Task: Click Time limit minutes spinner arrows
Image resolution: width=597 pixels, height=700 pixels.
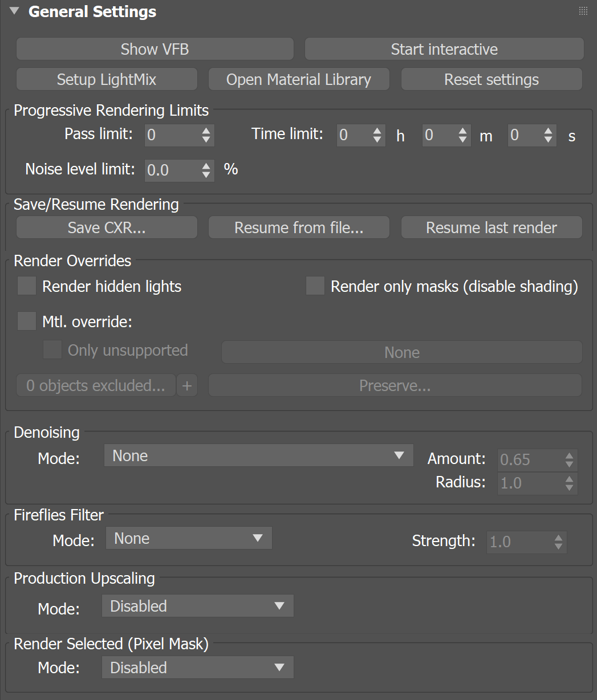Action: (462, 135)
